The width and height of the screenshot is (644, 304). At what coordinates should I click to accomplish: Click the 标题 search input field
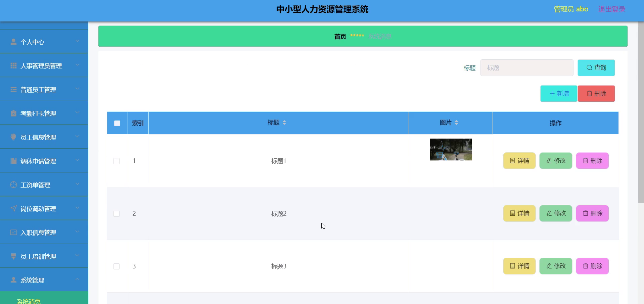coord(527,68)
